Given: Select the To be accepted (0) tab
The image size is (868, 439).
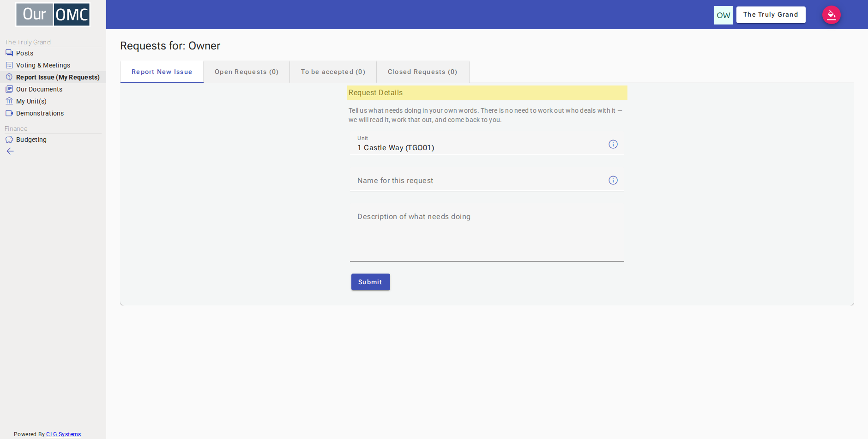Looking at the screenshot, I should [333, 72].
